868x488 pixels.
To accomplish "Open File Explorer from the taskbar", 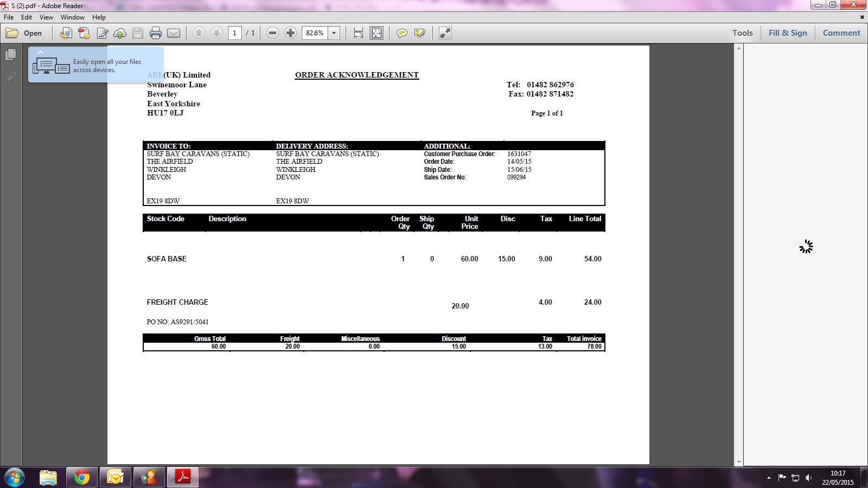I will click(48, 477).
